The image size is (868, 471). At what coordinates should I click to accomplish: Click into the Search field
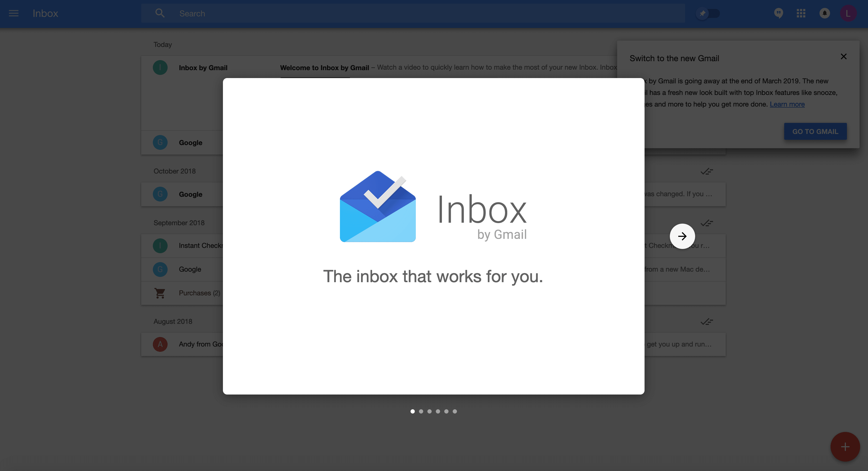tap(404, 13)
